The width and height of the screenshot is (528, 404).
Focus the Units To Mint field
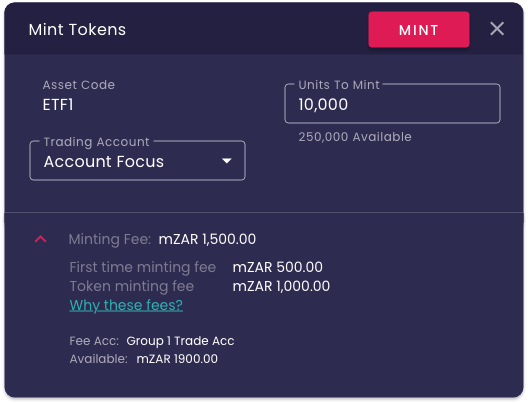392,104
